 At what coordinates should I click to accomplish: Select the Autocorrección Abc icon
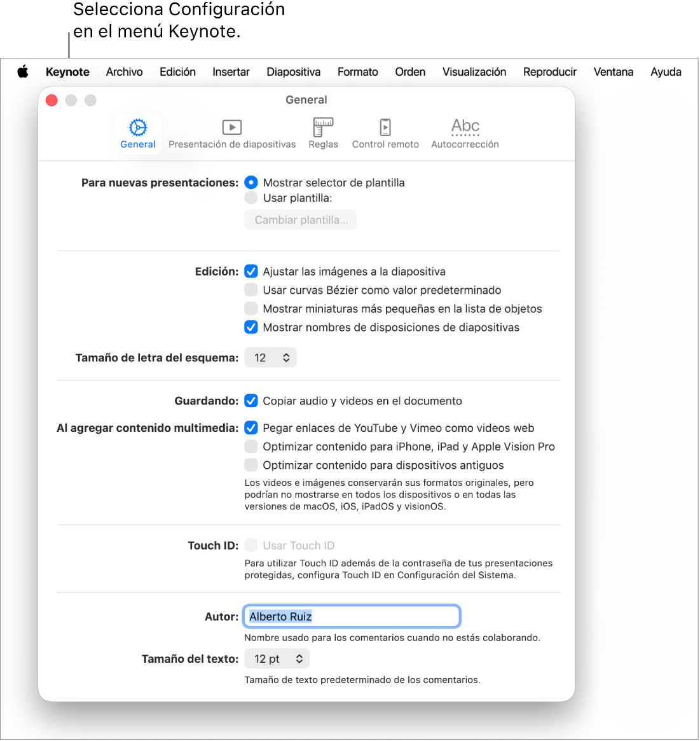click(x=465, y=127)
